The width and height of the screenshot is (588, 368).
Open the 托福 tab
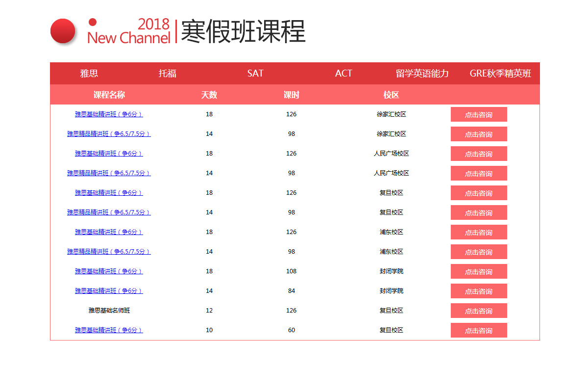(x=167, y=74)
